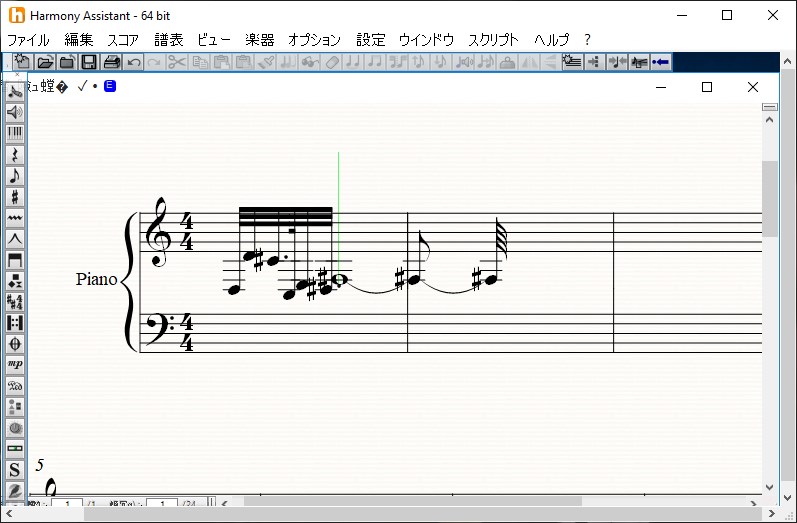
Task: Open the スコア menu
Action: (123, 40)
